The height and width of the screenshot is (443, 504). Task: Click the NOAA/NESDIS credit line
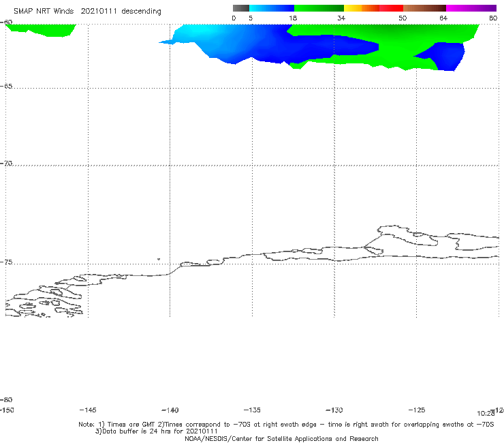pyautogui.click(x=281, y=439)
